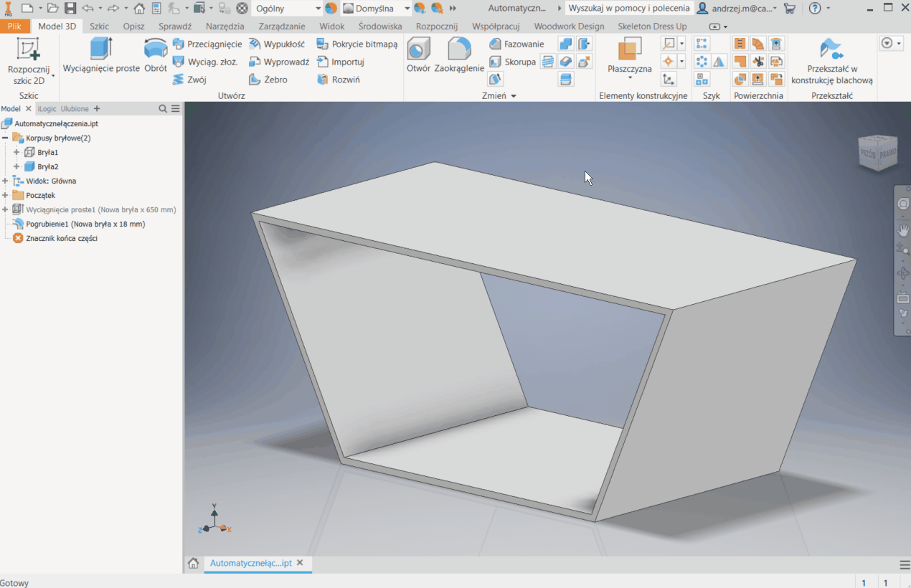Click the search field Wyszukaj w pomocy

click(x=628, y=9)
